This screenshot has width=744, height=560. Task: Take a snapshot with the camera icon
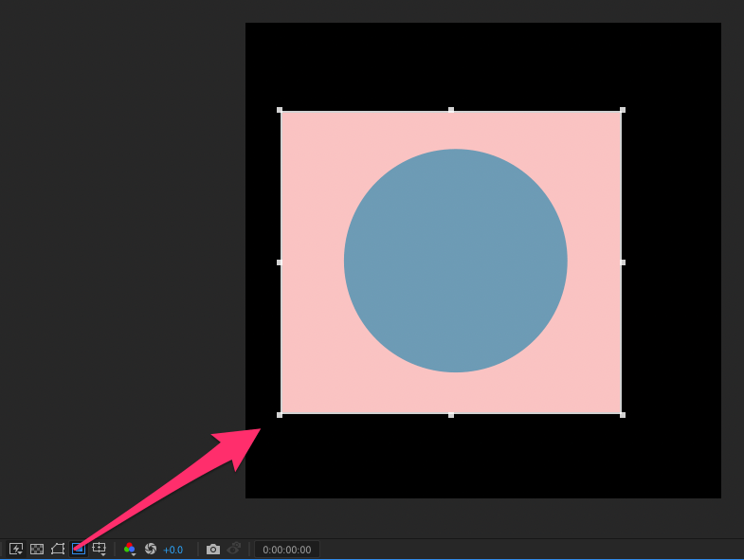(x=213, y=549)
